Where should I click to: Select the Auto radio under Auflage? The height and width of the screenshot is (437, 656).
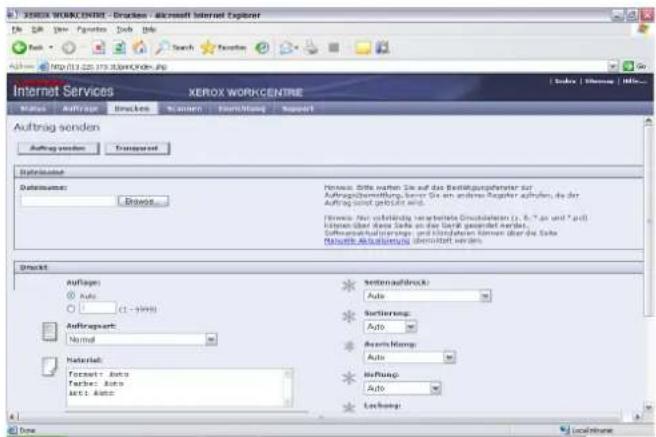coord(71,296)
